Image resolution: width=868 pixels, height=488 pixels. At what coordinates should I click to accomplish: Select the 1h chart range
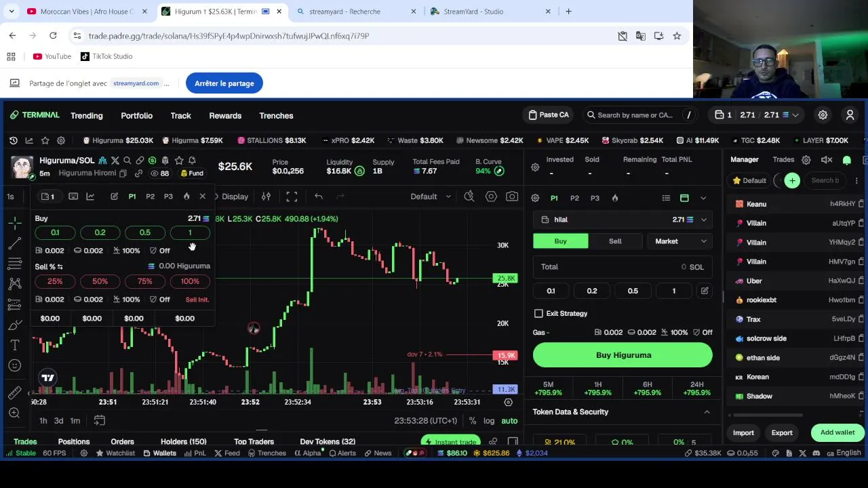[43, 421]
